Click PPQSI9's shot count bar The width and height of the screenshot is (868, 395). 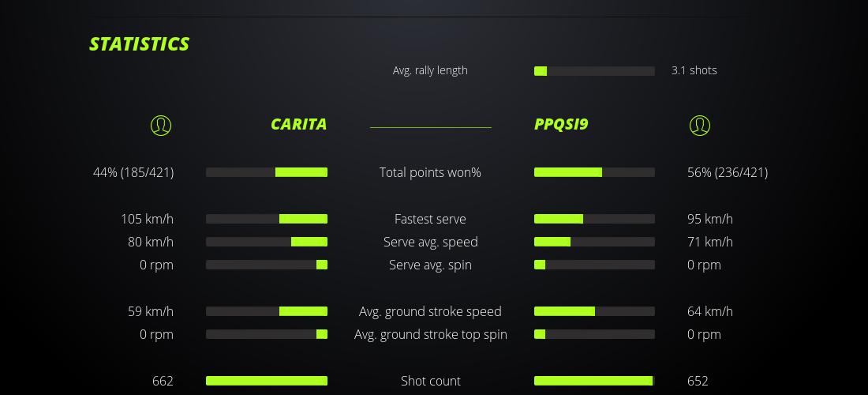pyautogui.click(x=594, y=381)
